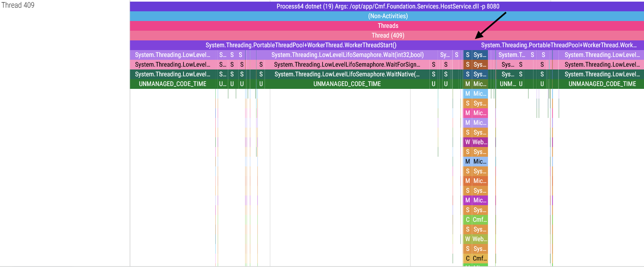Click the Thread 409 row label
Viewport: 644px width, 267px height.
18,5
